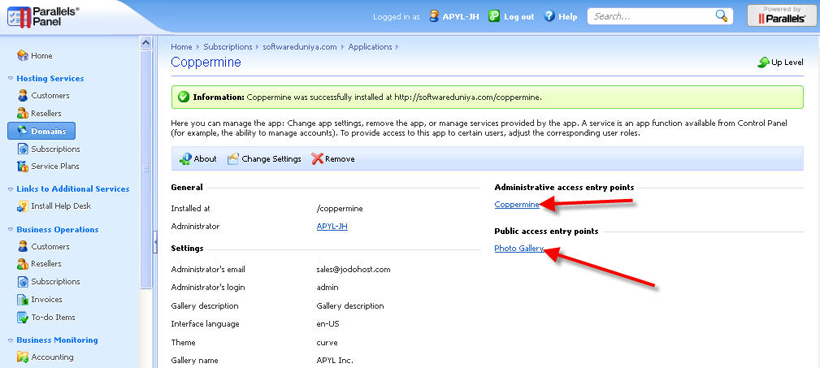Open the APYL-JH administrator link
Viewport: 820px width, 368px height.
click(x=332, y=226)
